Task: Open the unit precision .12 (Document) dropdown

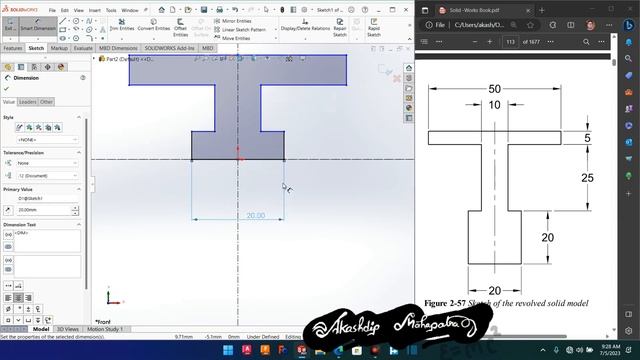Action: tap(47, 176)
